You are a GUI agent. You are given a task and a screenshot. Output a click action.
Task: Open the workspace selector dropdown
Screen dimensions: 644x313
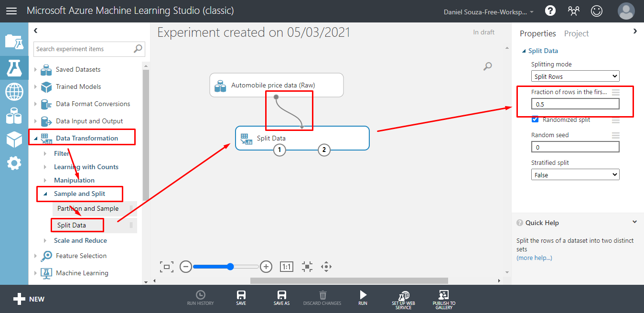(489, 11)
